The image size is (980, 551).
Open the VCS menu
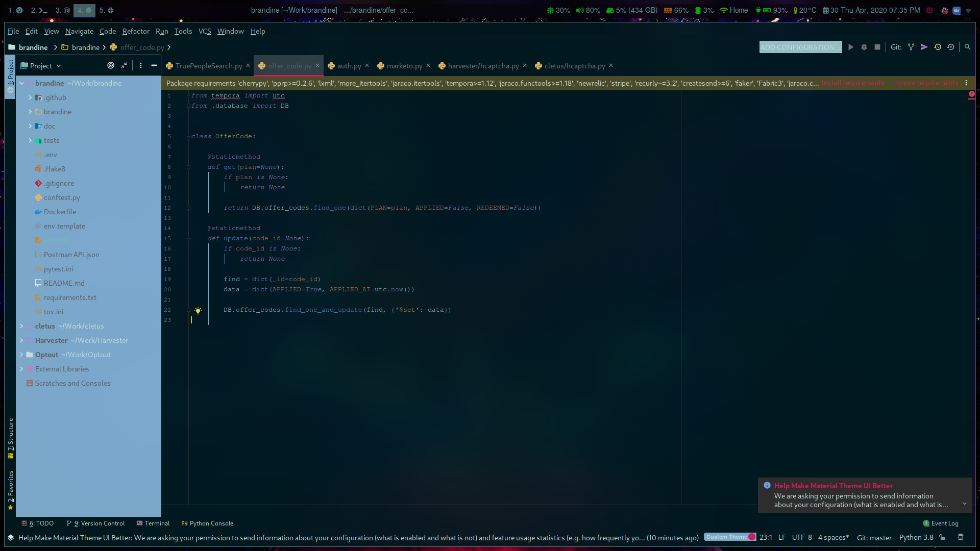[x=205, y=31]
